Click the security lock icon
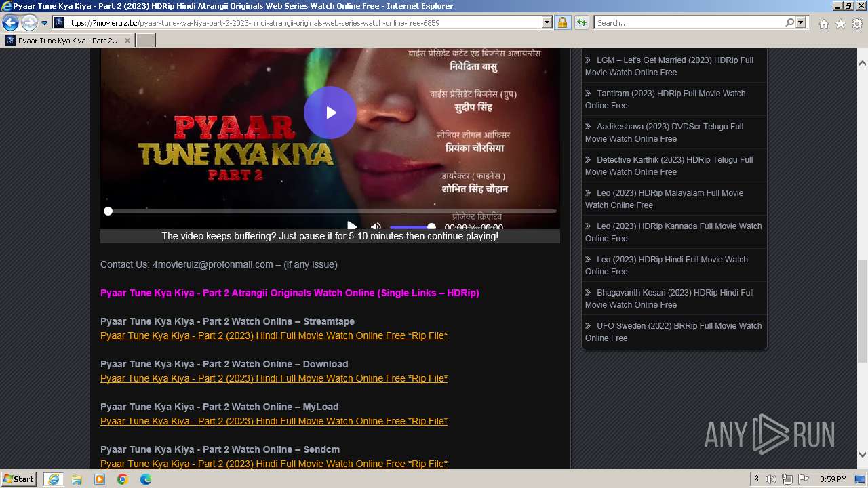The image size is (868, 488). [x=562, y=22]
